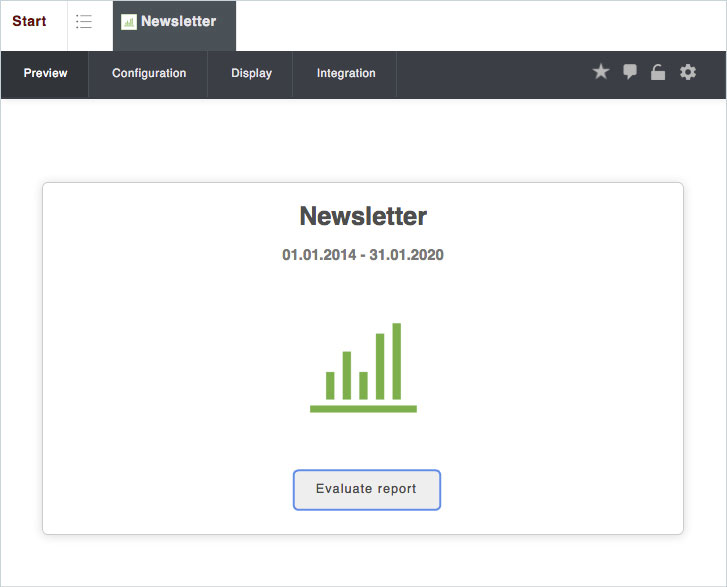Click the Newsletter heading in the report card
Screen dimensions: 727x587
(x=363, y=216)
